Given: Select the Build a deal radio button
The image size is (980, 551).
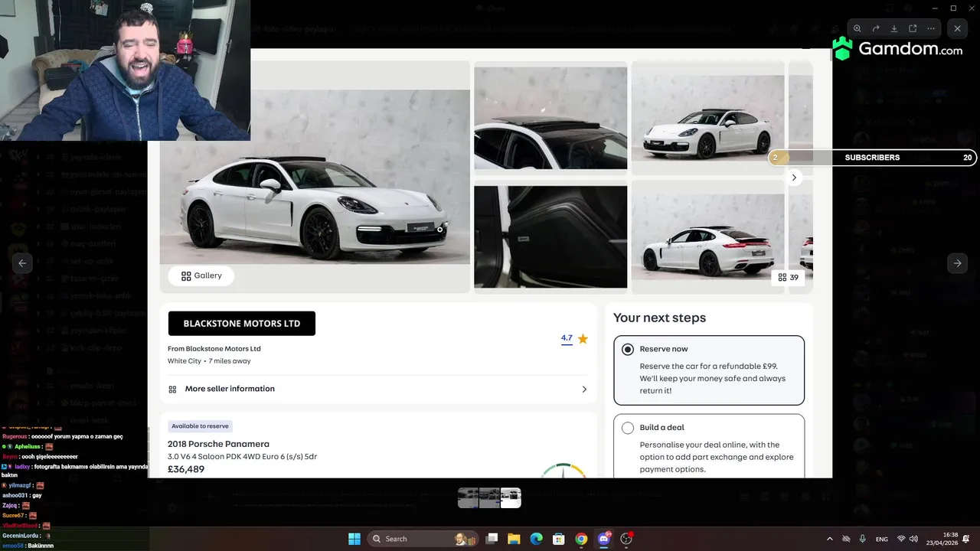Looking at the screenshot, I should (x=628, y=428).
